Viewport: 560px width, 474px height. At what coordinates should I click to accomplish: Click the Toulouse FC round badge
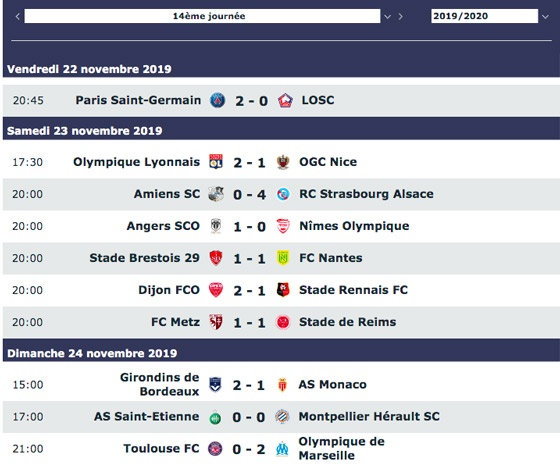(215, 448)
